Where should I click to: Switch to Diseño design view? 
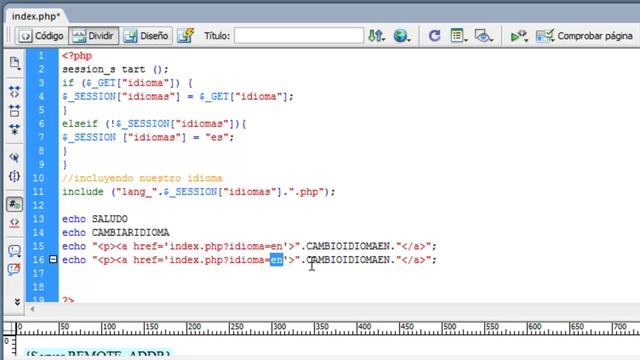(146, 36)
